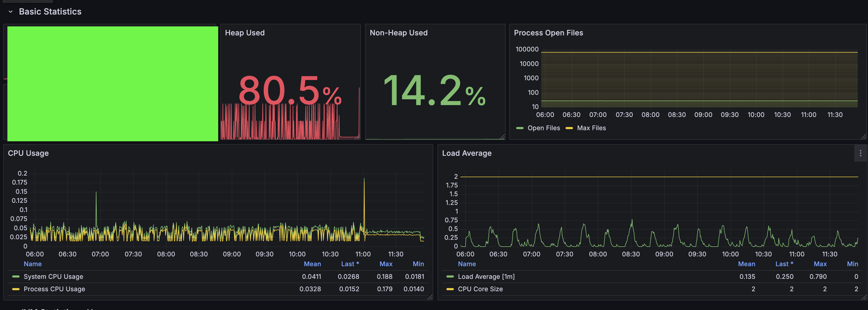Sort CPU Usage legend by Mean column
This screenshot has height=310, width=868.
point(312,264)
